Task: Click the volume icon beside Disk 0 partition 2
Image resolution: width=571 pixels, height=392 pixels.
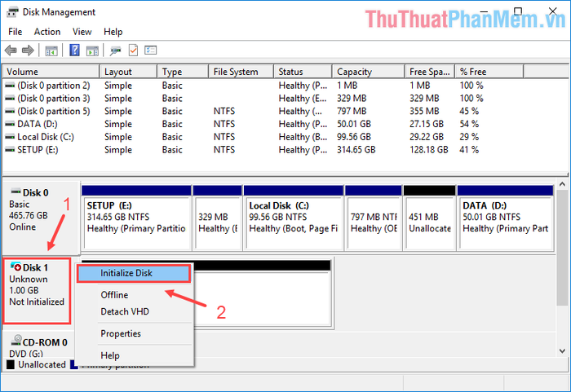Action: (10, 86)
